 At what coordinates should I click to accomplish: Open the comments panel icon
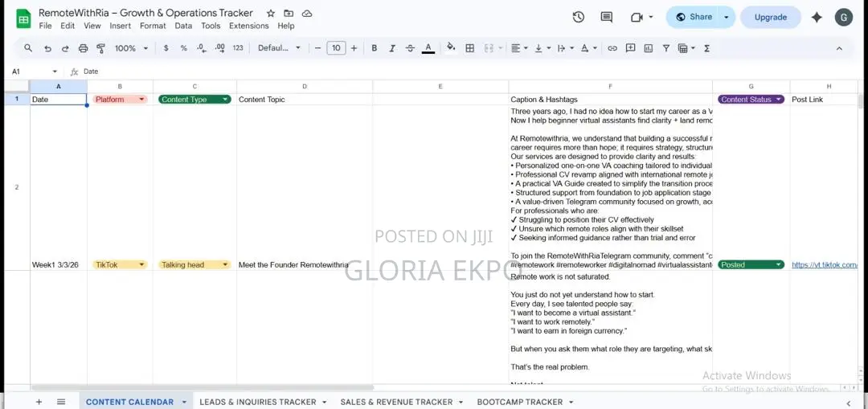(607, 17)
